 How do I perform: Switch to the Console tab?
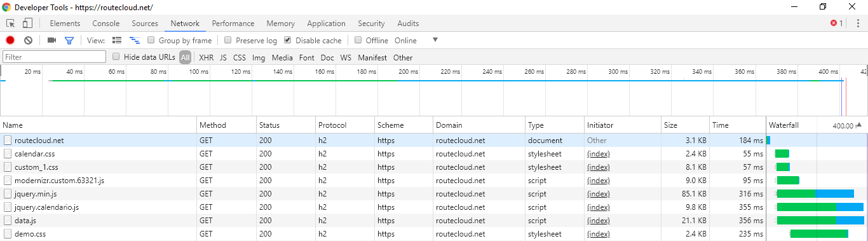click(x=106, y=24)
